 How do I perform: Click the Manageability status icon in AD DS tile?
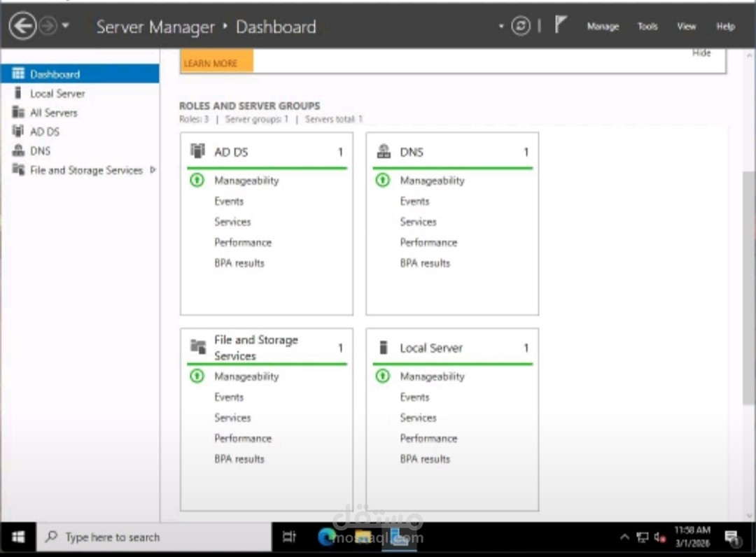click(x=197, y=181)
